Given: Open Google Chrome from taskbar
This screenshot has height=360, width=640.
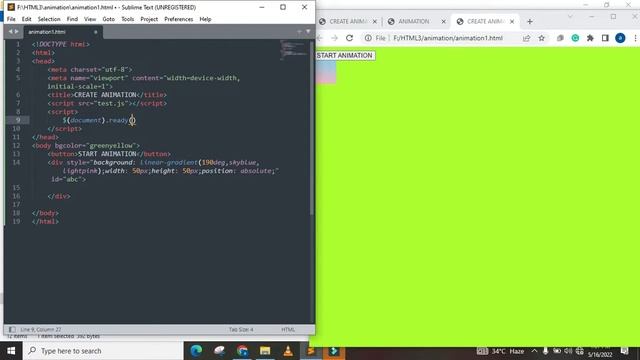Looking at the screenshot, I should pos(242,351).
